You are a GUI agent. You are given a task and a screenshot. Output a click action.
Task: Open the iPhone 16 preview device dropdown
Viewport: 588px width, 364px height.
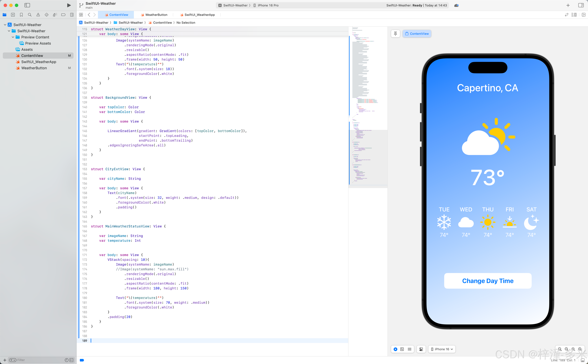[x=442, y=349]
